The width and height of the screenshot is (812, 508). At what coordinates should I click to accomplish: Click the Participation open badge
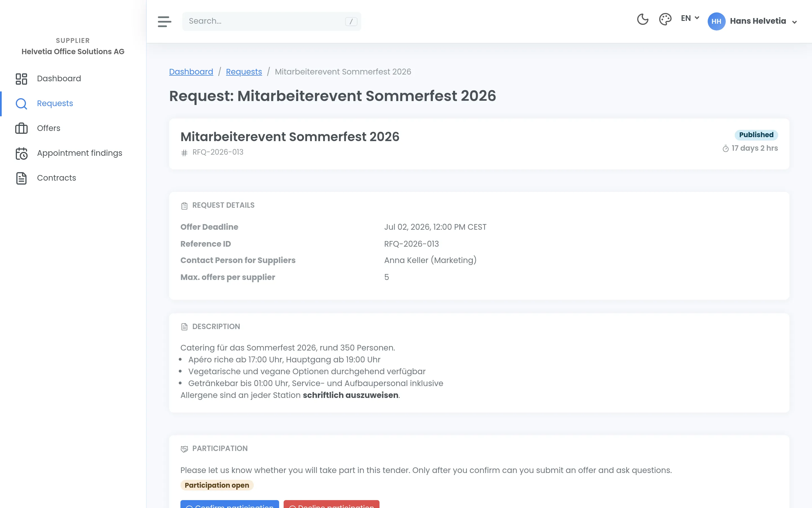click(217, 485)
